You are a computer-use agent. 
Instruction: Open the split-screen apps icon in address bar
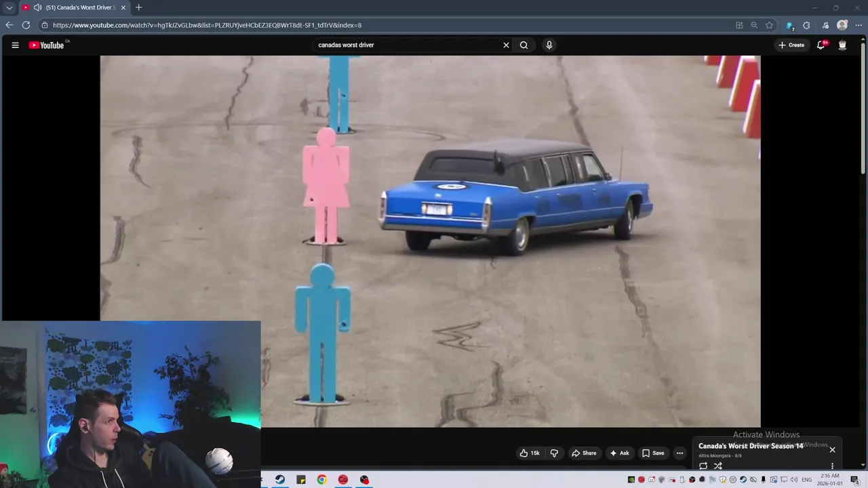point(739,25)
